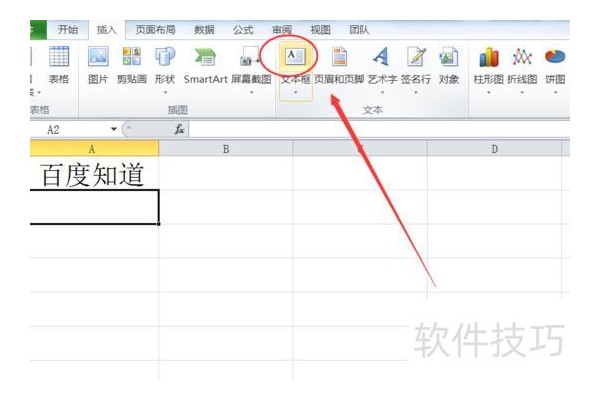Click the green File tab
Image resolution: width=600 pixels, height=400 pixels.
pos(38,29)
